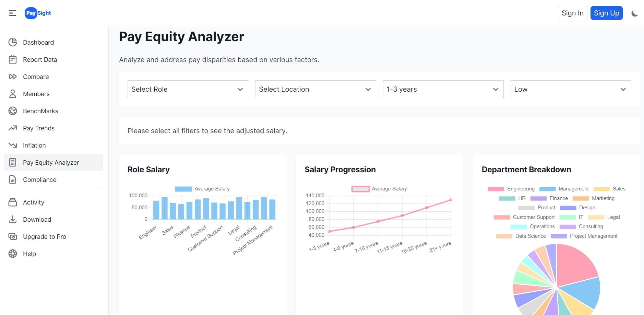Toggle Legal department legend entry
Image resolution: width=644 pixels, height=315 pixels.
pos(604,217)
